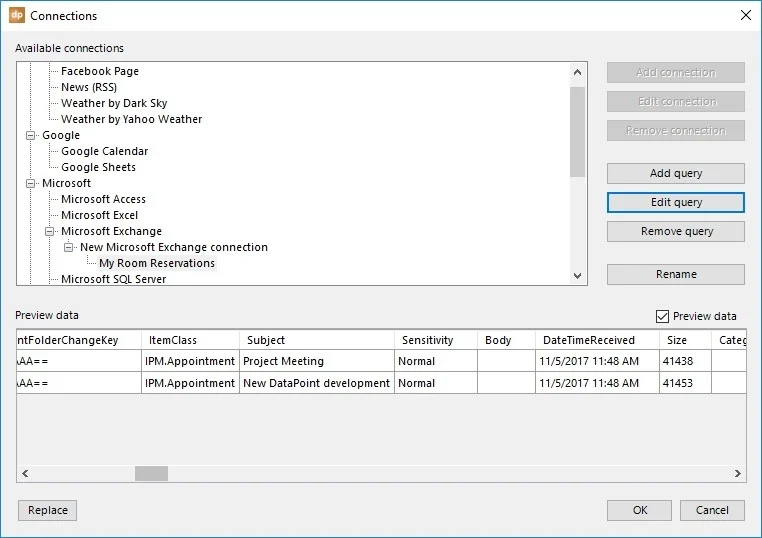
Task: Click the tree scrollbar up arrow
Action: pyautogui.click(x=577, y=72)
